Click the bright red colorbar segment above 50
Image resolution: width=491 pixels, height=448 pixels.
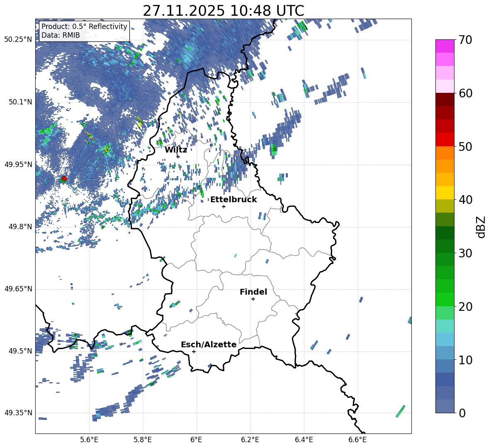(x=445, y=140)
